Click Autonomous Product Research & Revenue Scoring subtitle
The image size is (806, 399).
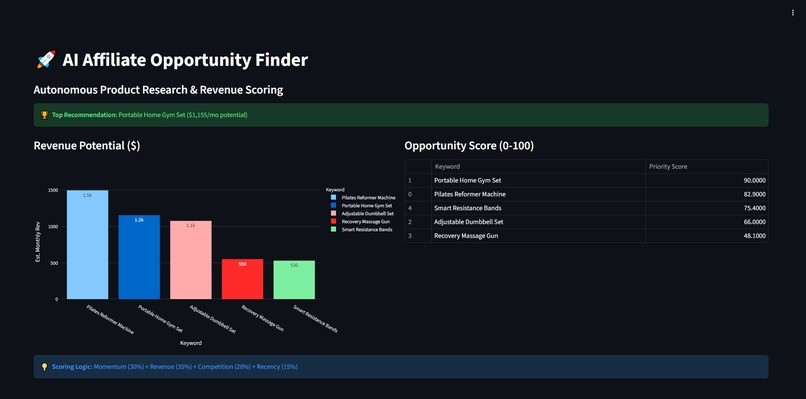pyautogui.click(x=158, y=90)
